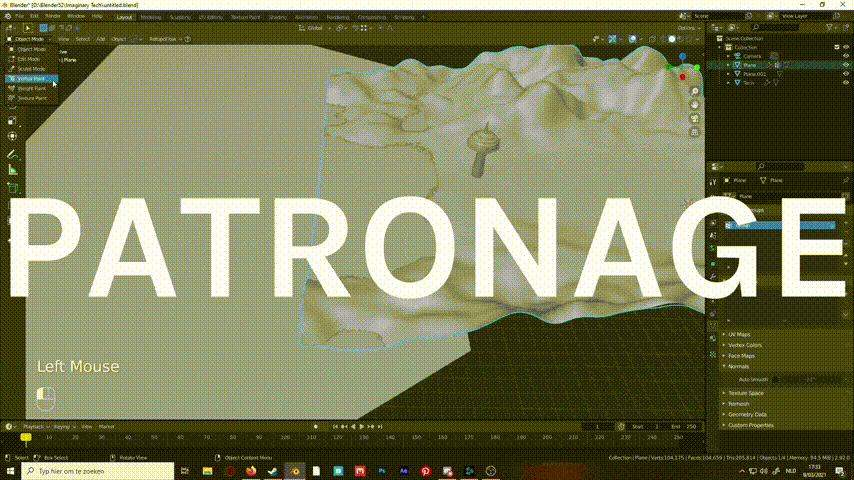Toggle Collection visibility eye icon
The height and width of the screenshot is (480, 854).
846,47
